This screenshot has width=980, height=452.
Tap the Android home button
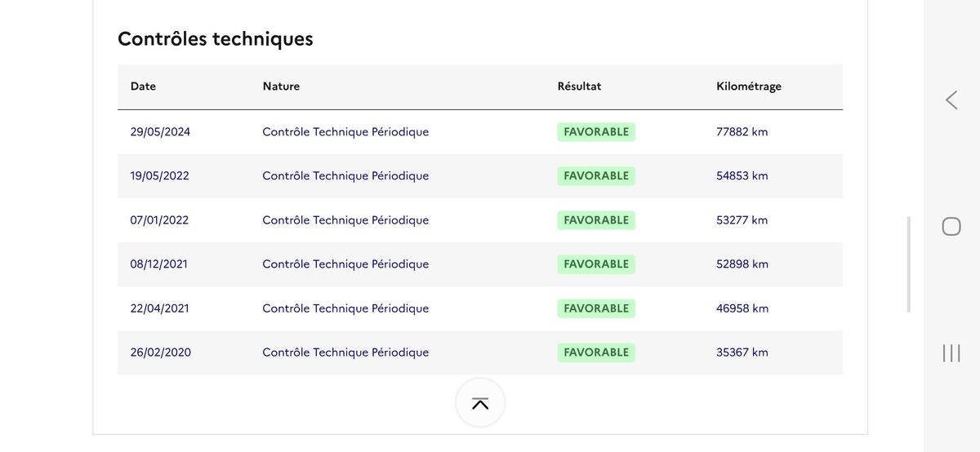[951, 226]
